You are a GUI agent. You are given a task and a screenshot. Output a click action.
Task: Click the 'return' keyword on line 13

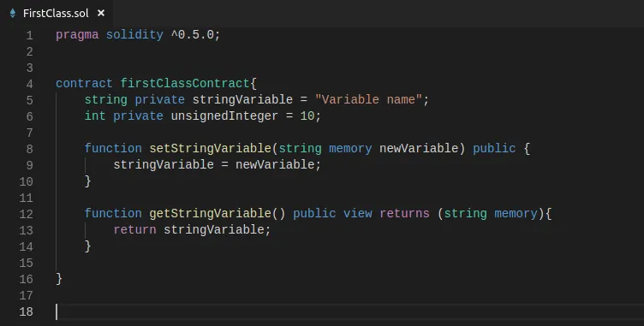[134, 229]
